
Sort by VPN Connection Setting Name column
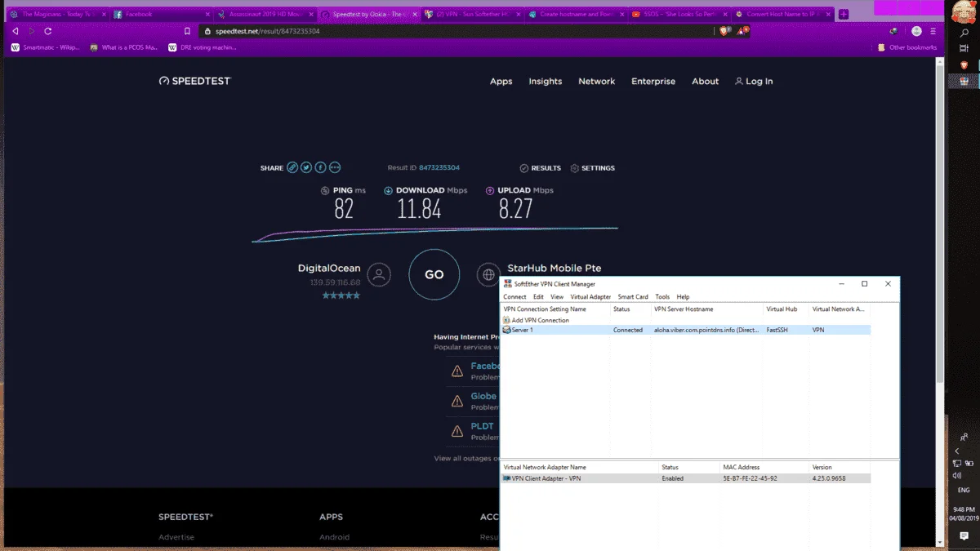click(x=555, y=309)
